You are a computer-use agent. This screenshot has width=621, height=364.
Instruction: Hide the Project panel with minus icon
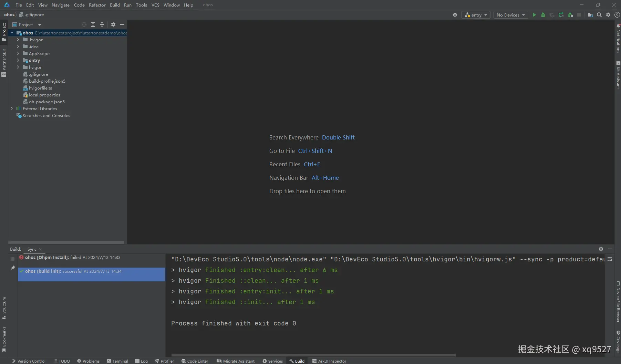click(122, 24)
